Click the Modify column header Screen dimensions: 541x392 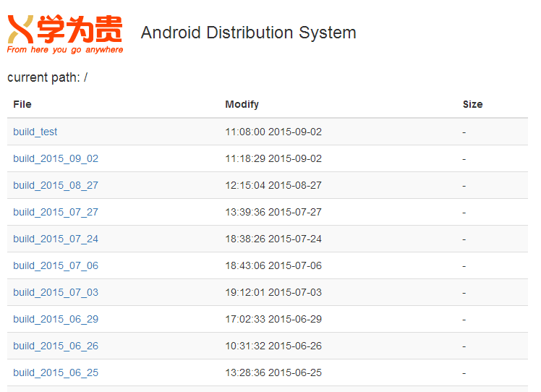point(242,105)
